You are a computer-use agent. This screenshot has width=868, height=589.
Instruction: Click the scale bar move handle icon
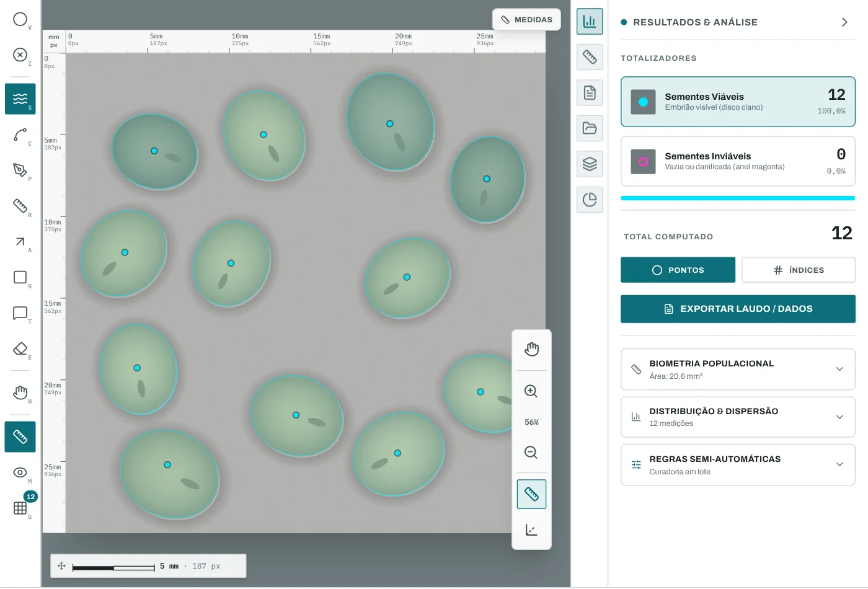[61, 566]
